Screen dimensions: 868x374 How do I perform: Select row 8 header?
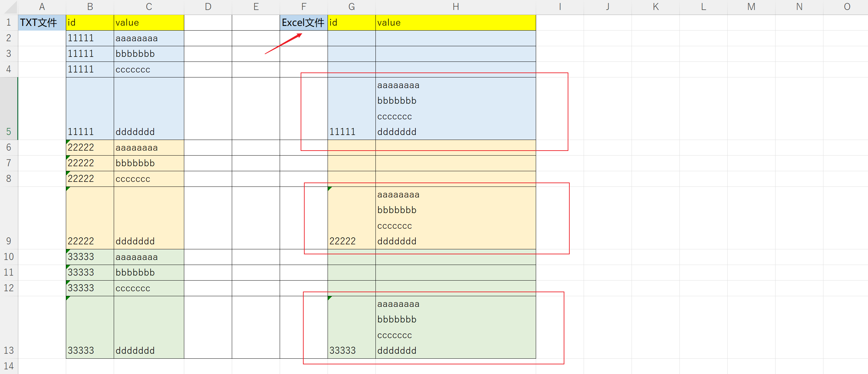pos(9,179)
